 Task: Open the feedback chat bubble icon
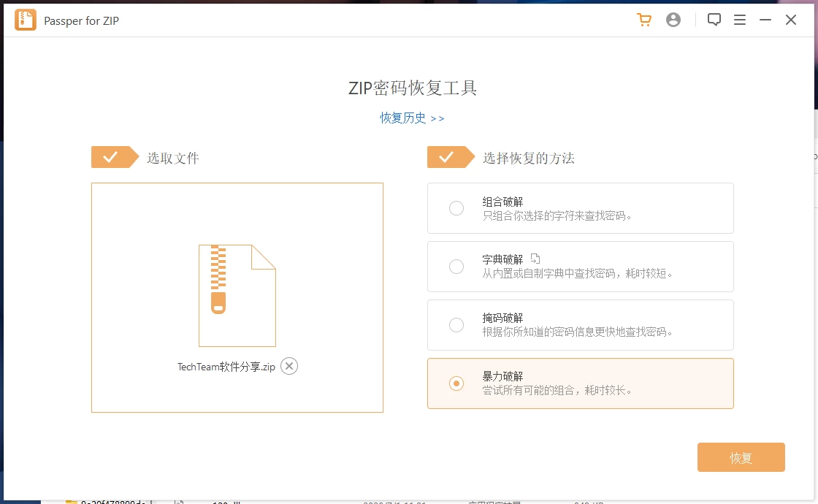714,20
